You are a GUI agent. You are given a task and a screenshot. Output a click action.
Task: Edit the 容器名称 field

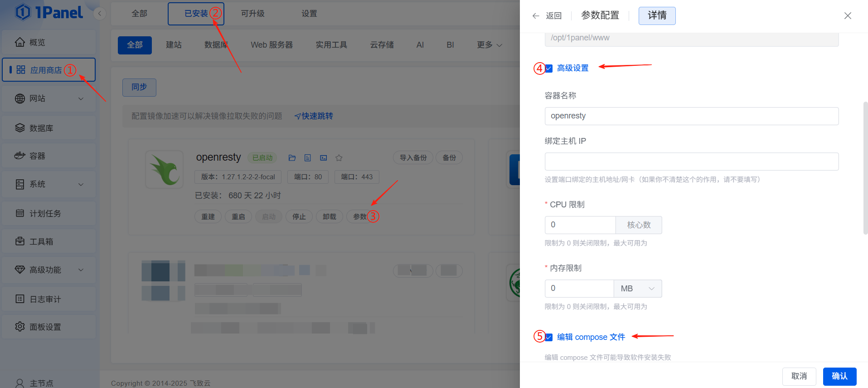(692, 116)
